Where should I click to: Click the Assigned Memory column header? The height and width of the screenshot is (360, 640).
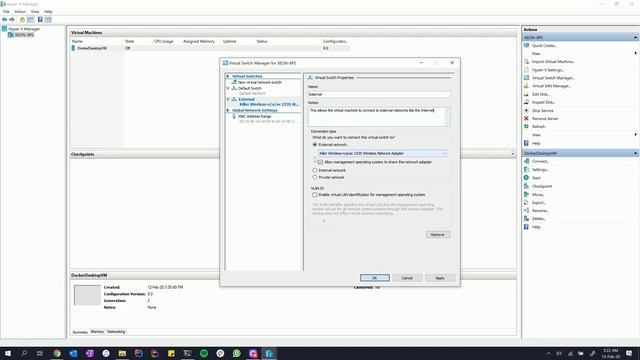199,41
